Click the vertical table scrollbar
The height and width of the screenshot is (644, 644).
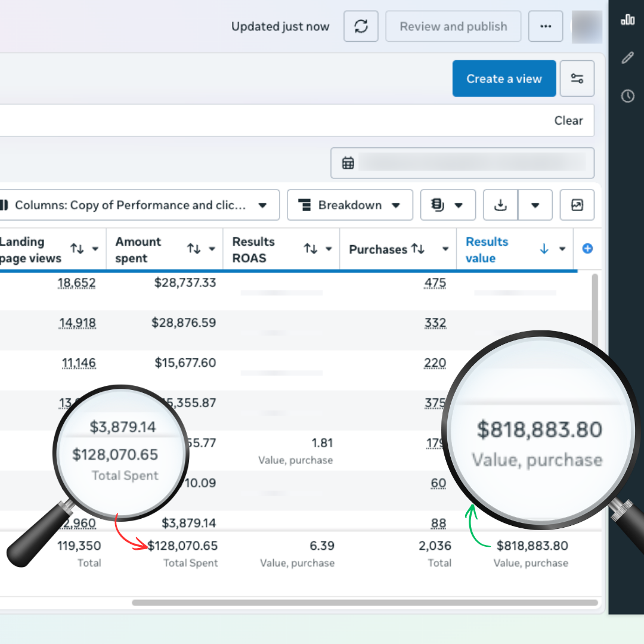(x=595, y=308)
